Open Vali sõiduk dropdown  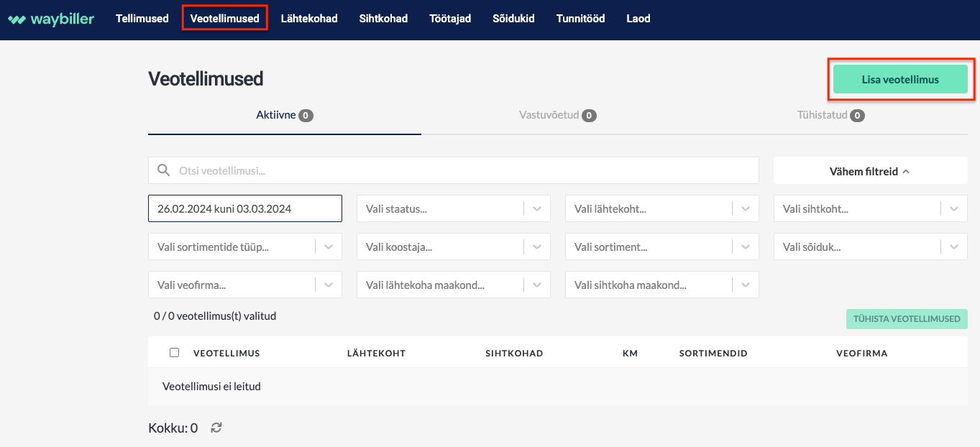coord(871,246)
